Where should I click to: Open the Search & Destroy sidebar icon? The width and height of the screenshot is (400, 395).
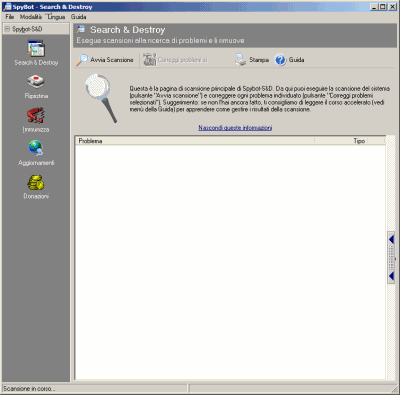pyautogui.click(x=36, y=52)
